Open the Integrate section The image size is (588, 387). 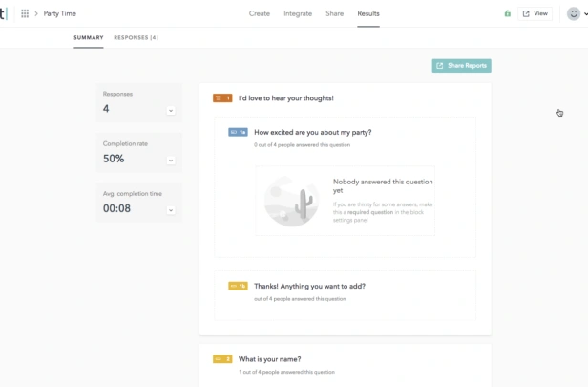click(298, 13)
